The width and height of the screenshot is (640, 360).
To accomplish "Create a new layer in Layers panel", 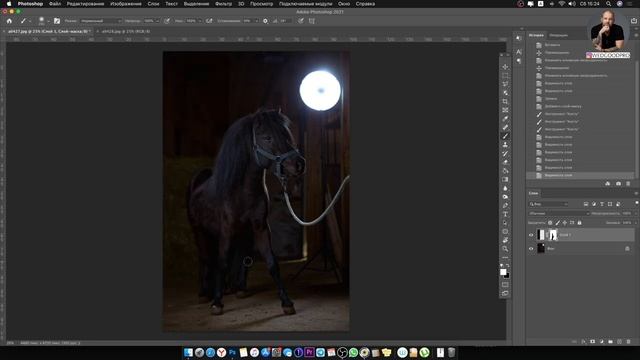I will pyautogui.click(x=620, y=342).
